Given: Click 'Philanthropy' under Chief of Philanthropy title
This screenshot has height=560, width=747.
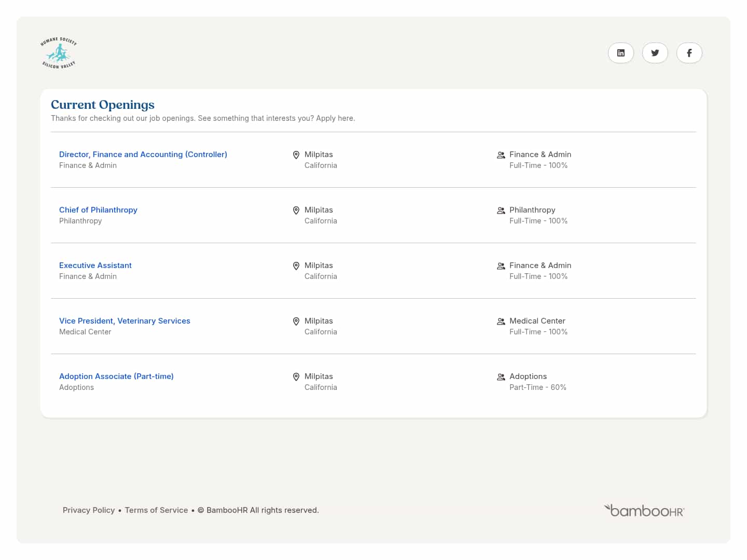Looking at the screenshot, I should coord(80,221).
